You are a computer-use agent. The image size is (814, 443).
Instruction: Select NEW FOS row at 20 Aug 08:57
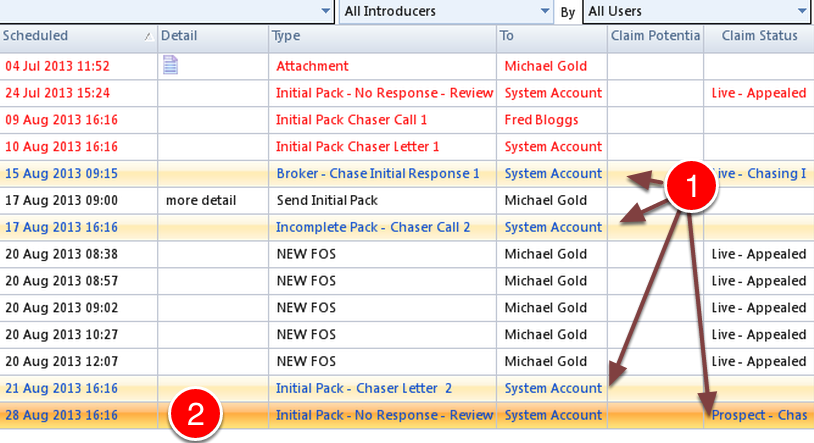pyautogui.click(x=306, y=281)
